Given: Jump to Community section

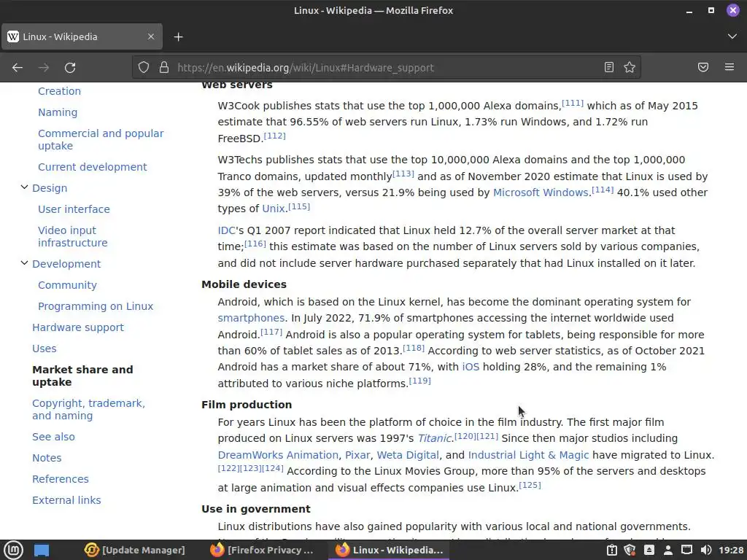Looking at the screenshot, I should [68, 285].
